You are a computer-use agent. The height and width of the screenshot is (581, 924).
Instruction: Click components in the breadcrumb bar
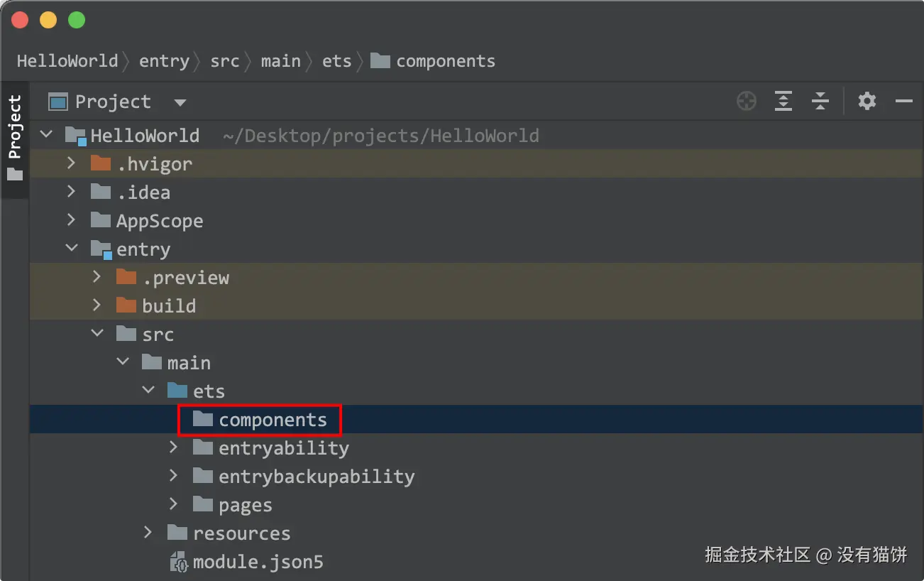pyautogui.click(x=446, y=62)
